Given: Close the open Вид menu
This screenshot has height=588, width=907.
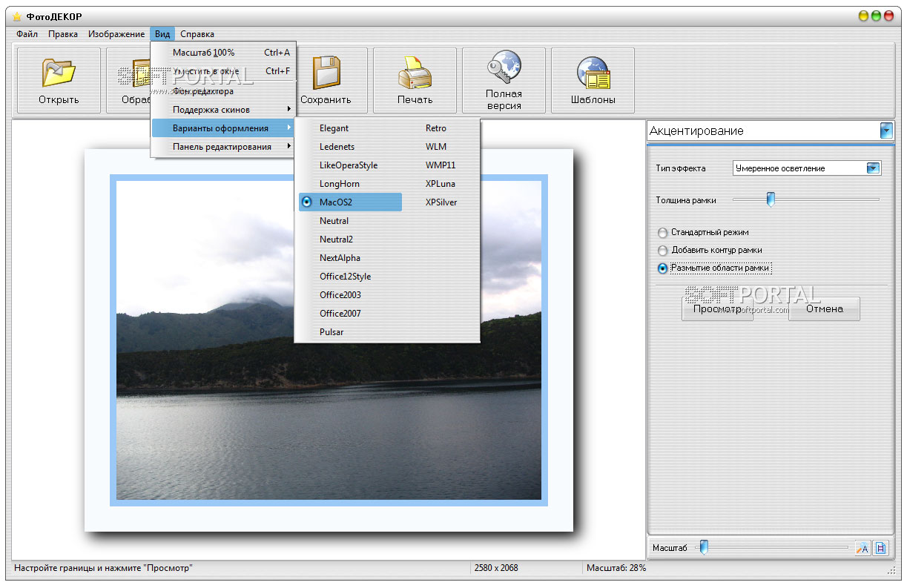Looking at the screenshot, I should click(162, 34).
